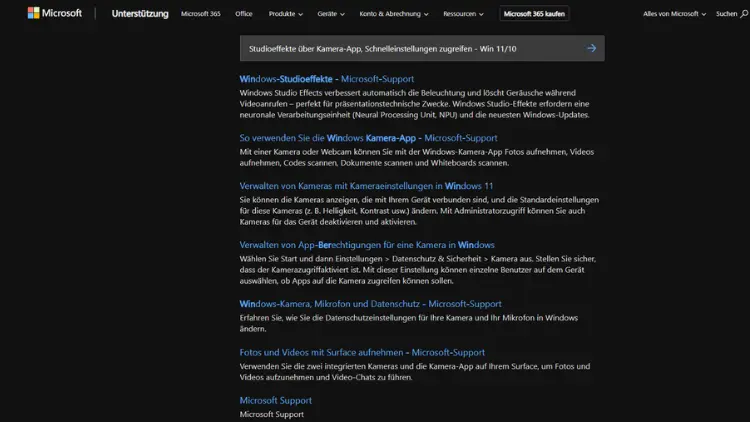Click the Microsoft logo
The height and width of the screenshot is (422, 750).
[55, 13]
